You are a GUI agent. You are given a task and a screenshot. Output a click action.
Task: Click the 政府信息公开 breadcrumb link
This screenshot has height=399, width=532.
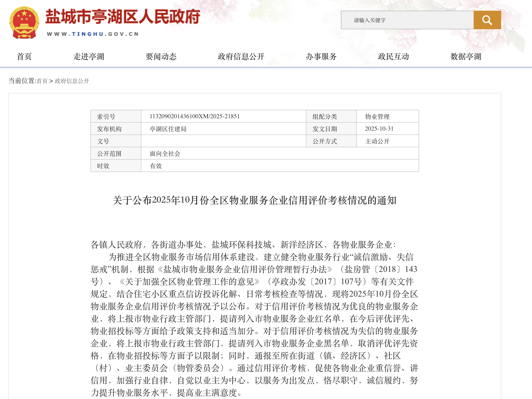(x=72, y=81)
